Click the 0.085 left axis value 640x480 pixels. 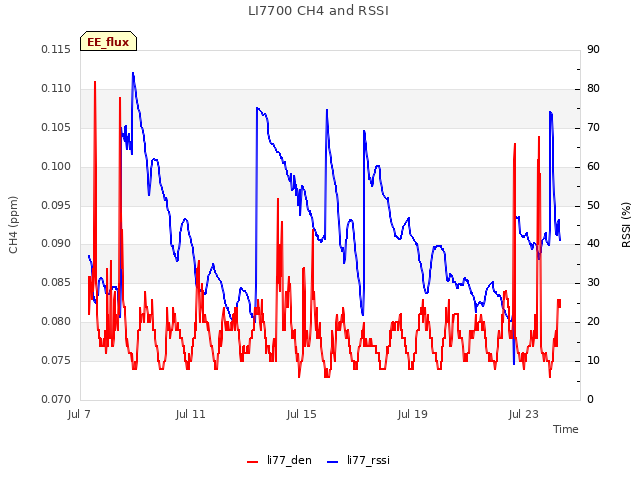coord(56,283)
